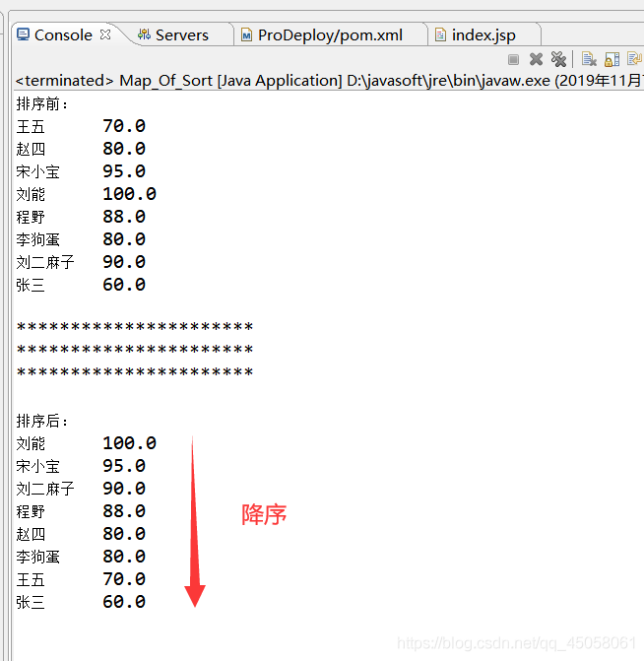This screenshot has width=644, height=661.
Task: Click the first asterisk separator line
Action: coord(135,328)
